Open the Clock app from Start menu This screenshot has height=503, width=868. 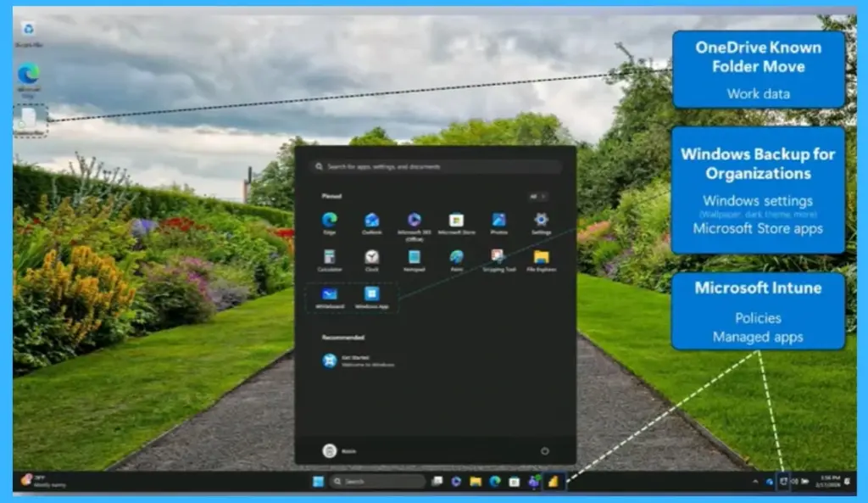point(372,256)
